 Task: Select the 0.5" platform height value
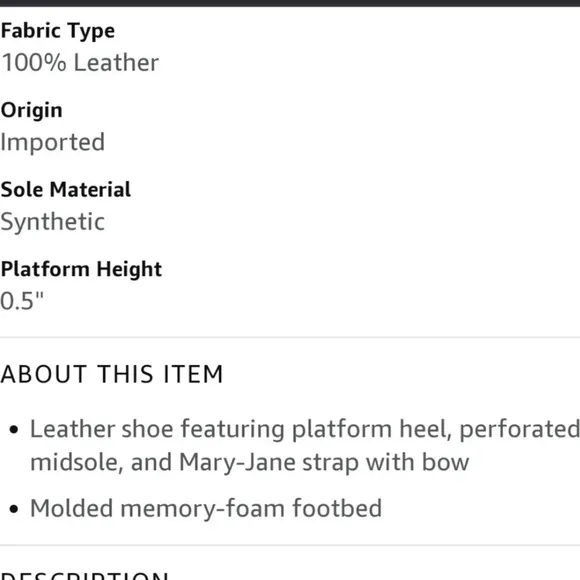pos(22,301)
